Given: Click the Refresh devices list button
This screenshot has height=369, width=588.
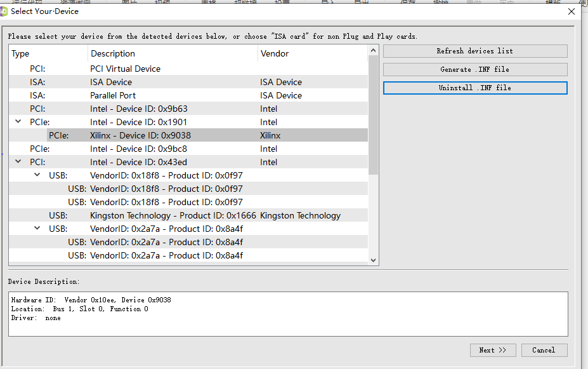Looking at the screenshot, I should coord(475,51).
